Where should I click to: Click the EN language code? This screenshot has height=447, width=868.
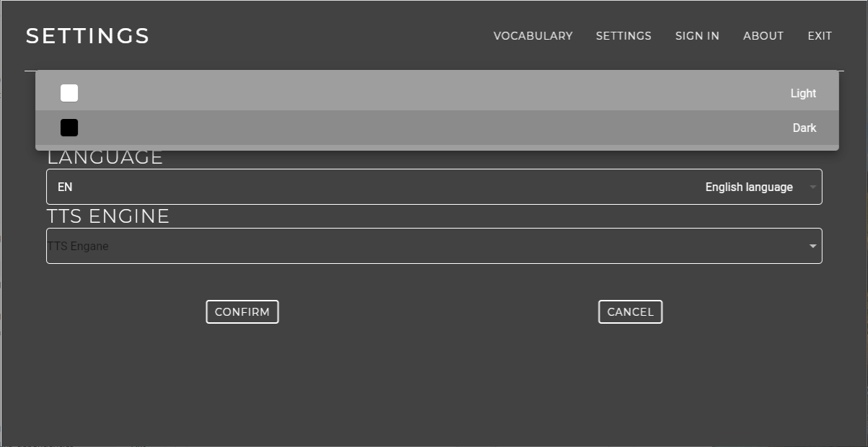click(x=65, y=187)
